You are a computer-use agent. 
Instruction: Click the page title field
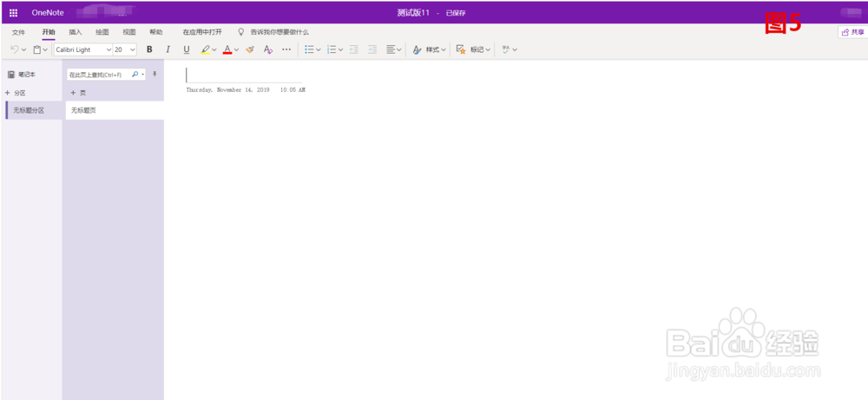tap(244, 75)
